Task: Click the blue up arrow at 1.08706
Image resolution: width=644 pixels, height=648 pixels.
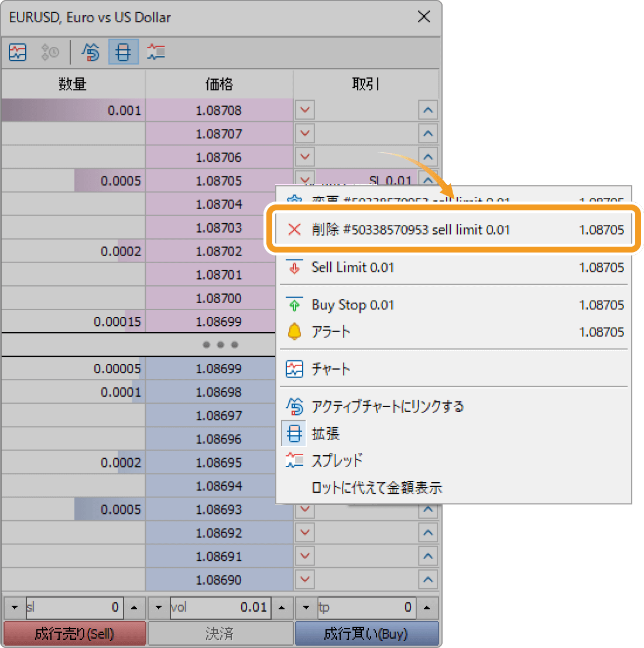Action: (428, 157)
